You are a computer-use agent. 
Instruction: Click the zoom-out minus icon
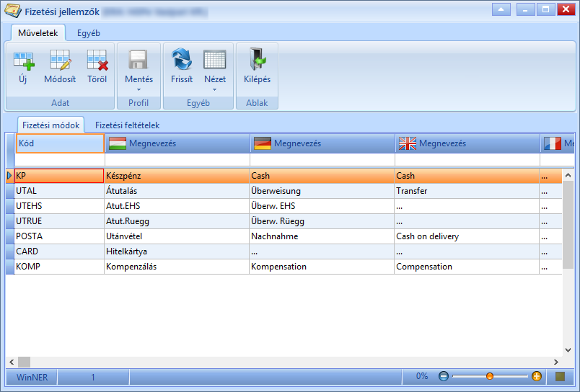[x=444, y=376]
